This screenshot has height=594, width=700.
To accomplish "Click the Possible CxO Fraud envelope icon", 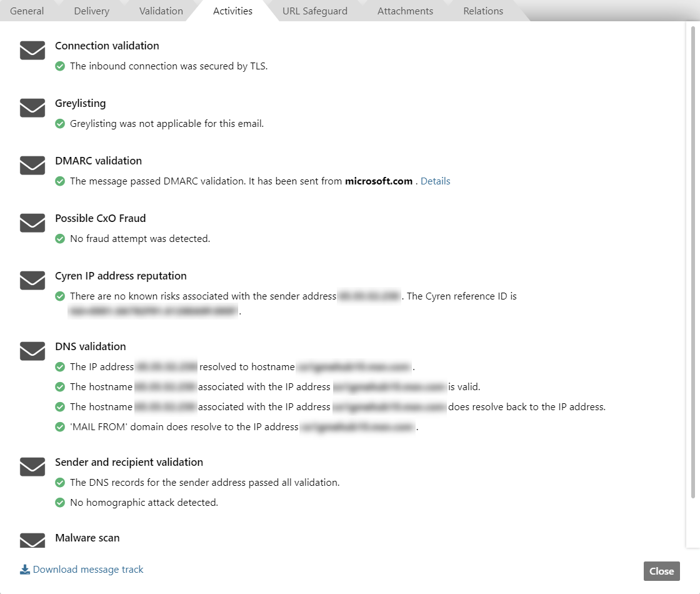I will [32, 223].
